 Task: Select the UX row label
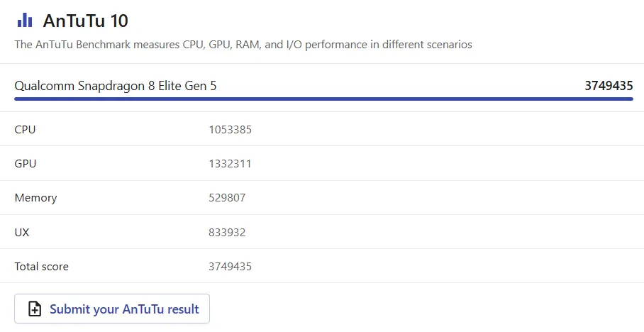(x=22, y=232)
